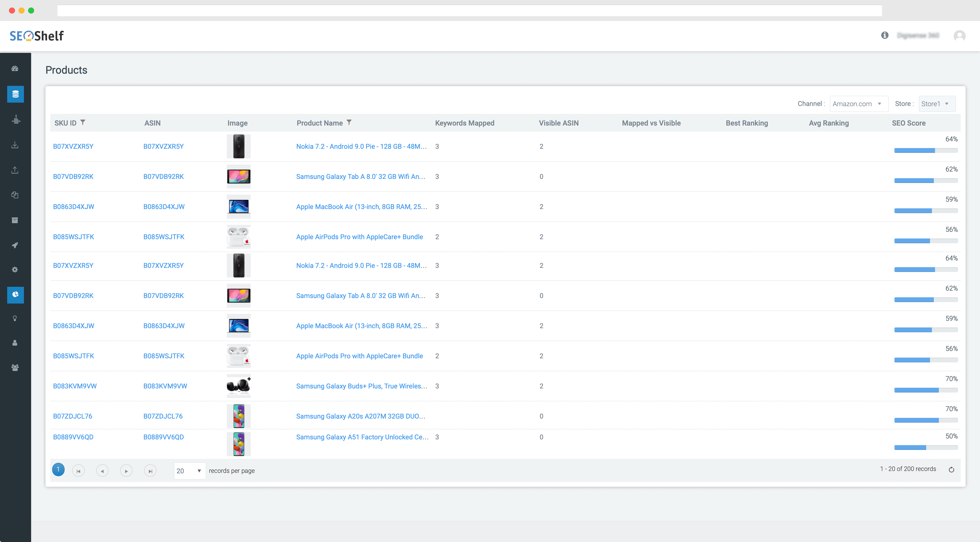980x542 pixels.
Task: Select the lightbulb/insights icon in sidebar
Action: click(x=15, y=318)
